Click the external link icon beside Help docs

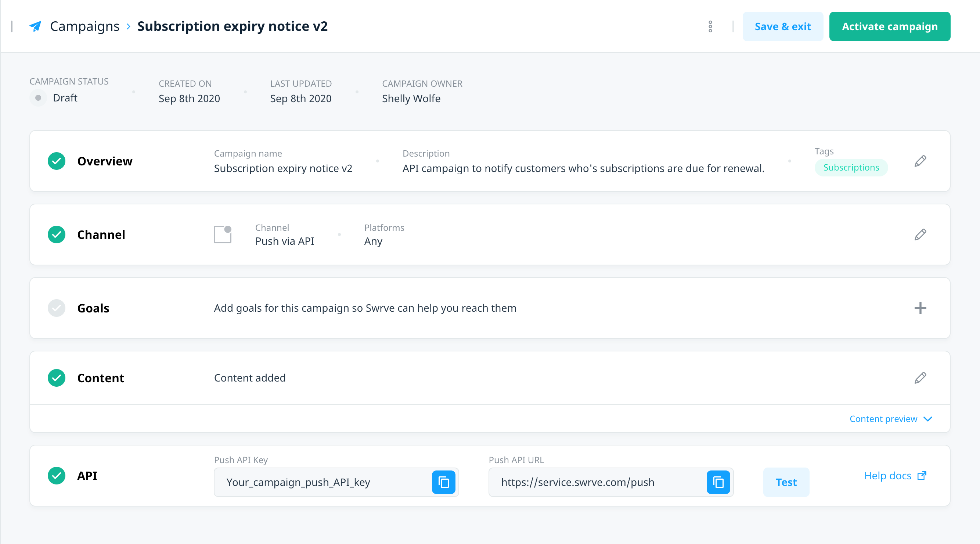(x=921, y=476)
